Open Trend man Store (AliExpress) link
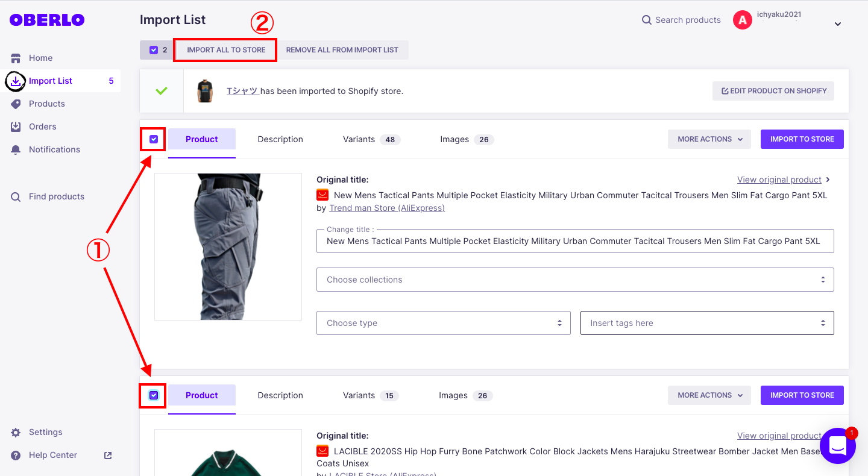This screenshot has height=476, width=868. click(387, 208)
